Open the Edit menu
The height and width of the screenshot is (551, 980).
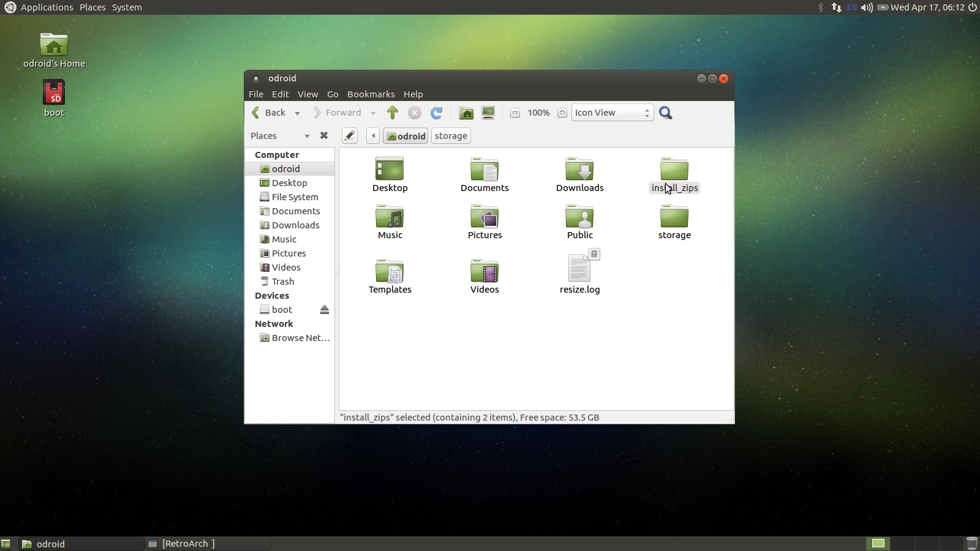(x=280, y=94)
